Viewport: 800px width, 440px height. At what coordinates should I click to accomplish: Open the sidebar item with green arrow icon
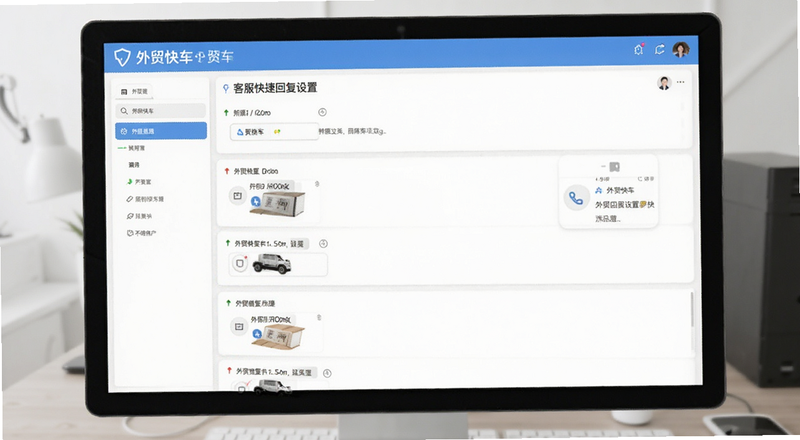click(x=139, y=182)
